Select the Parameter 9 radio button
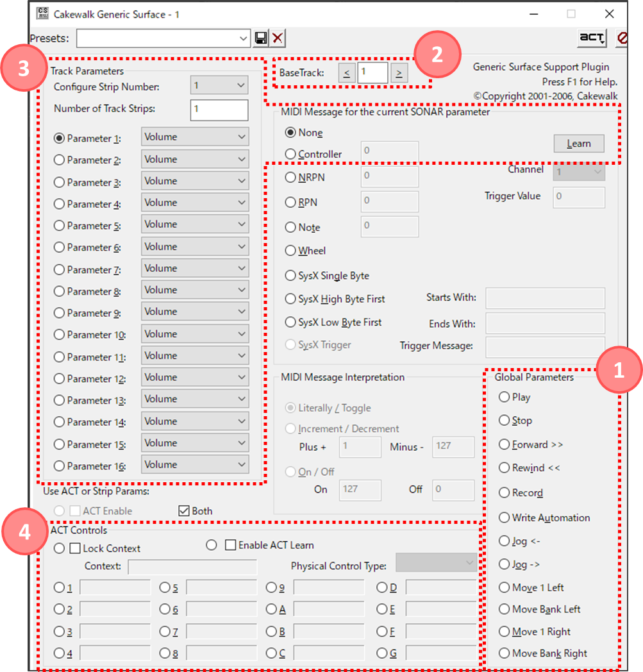The image size is (643, 672). 59,313
